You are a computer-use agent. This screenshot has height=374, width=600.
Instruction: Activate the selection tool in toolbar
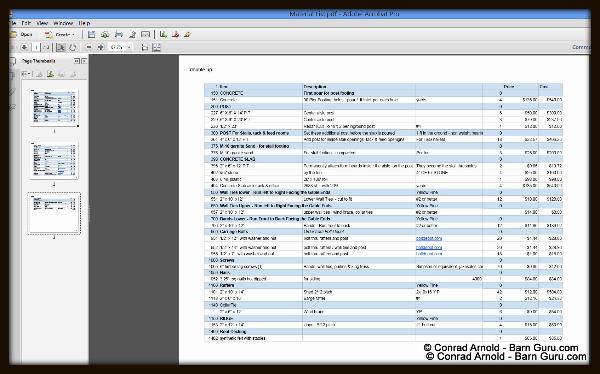(x=60, y=47)
